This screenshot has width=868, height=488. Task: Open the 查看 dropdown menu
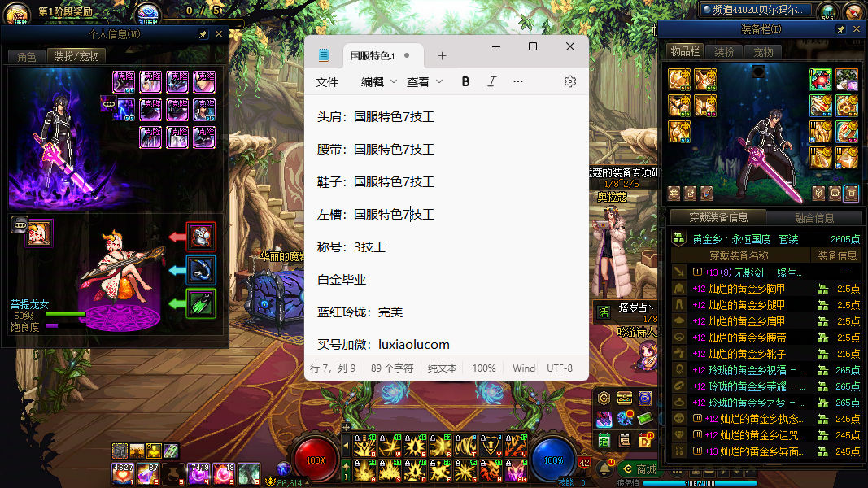coord(425,81)
